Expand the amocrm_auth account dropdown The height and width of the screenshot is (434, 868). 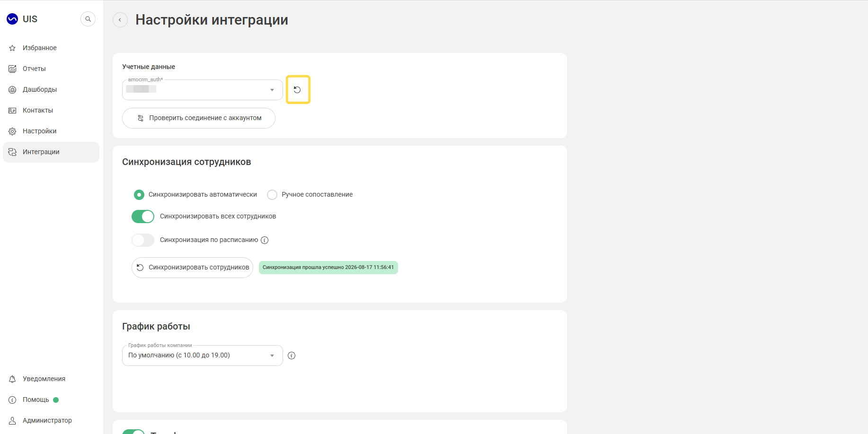(x=203, y=90)
